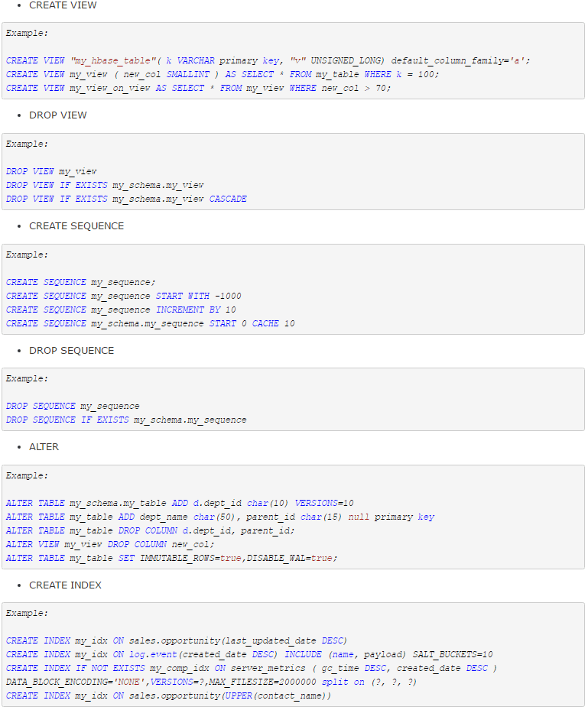Click the ALTER TABLE SET IMMUTABLE_ROWS line
Image resolution: width=588 pixels, height=710 pixels.
point(171,558)
